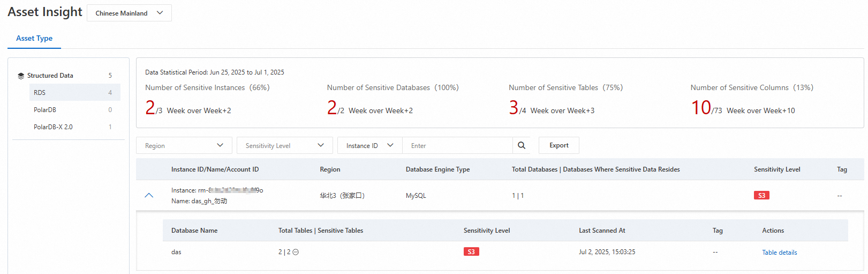Click the Export button

(x=558, y=145)
